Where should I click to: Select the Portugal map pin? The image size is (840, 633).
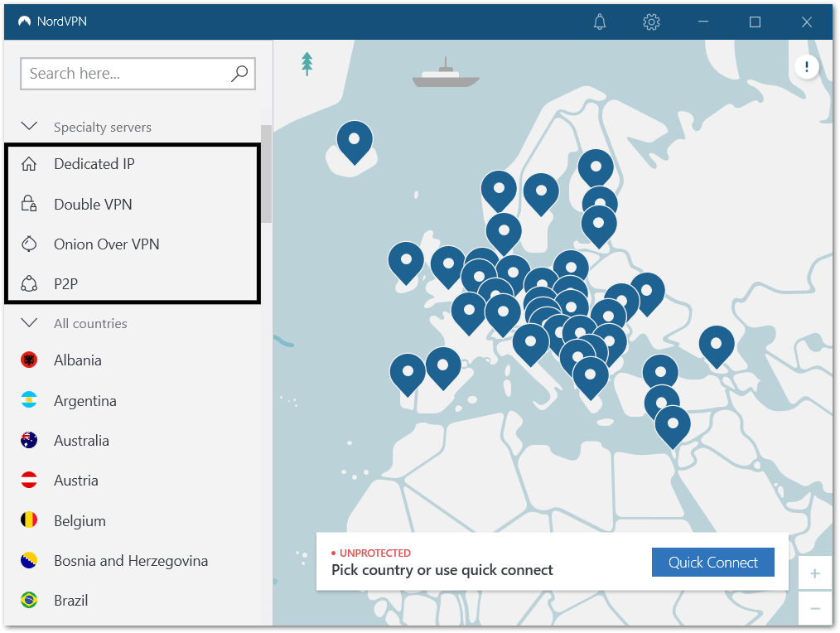click(x=408, y=374)
